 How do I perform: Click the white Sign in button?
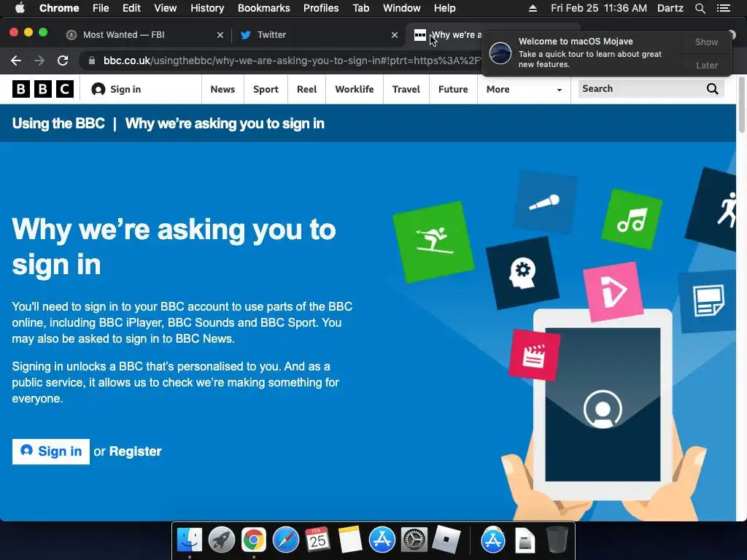(51, 451)
